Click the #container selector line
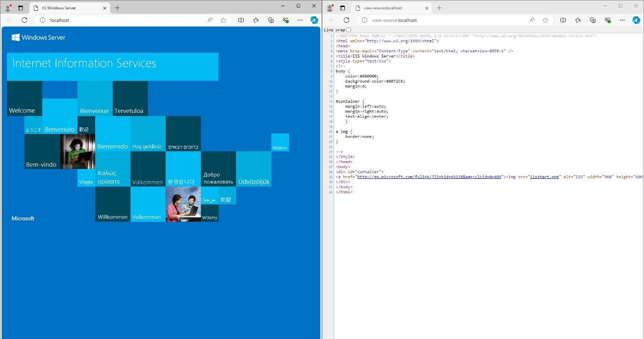The height and width of the screenshot is (339, 644). point(350,101)
